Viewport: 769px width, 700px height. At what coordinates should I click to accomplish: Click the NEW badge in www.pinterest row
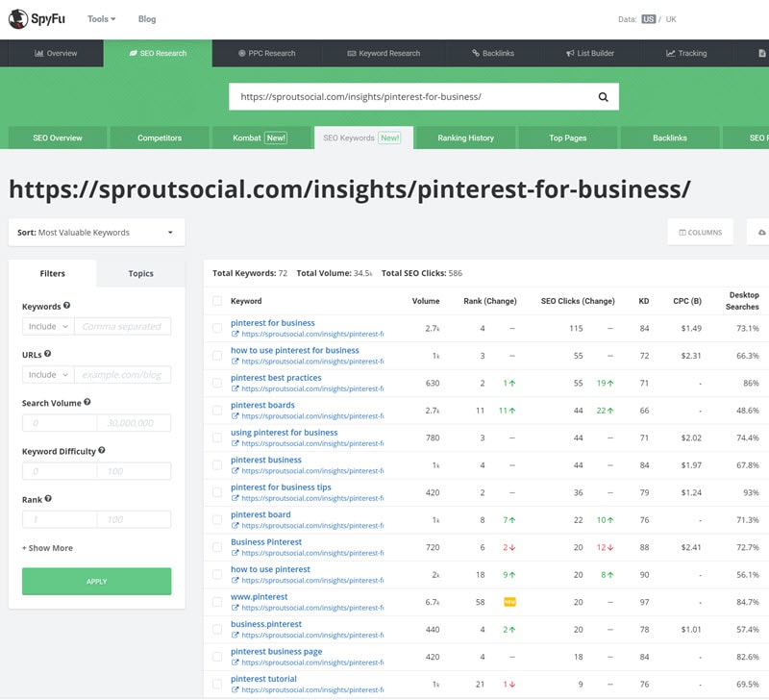point(510,602)
